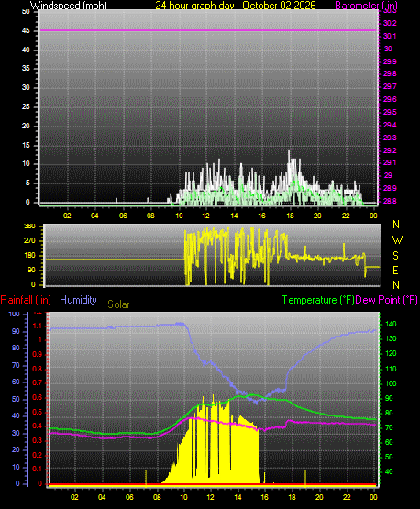This screenshot has width=420, height=509.
Task: Click the 28.9 value on barometer axis
Action: (390, 188)
